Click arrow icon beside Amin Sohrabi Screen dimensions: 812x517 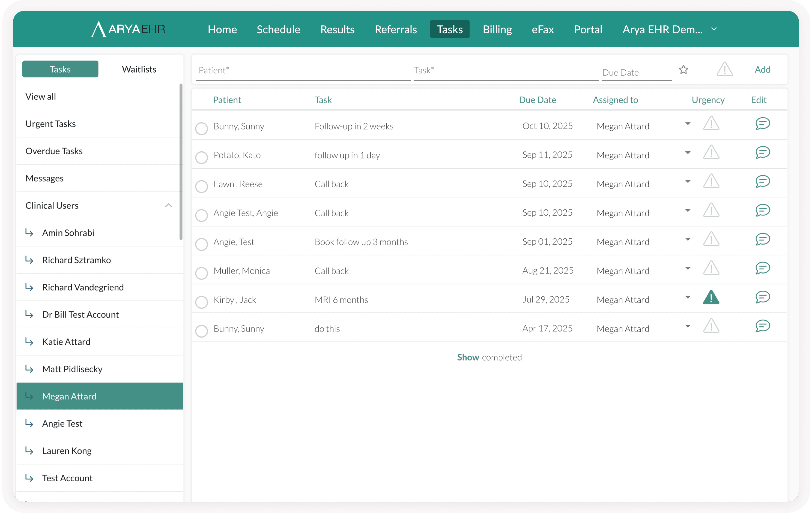[x=29, y=233]
